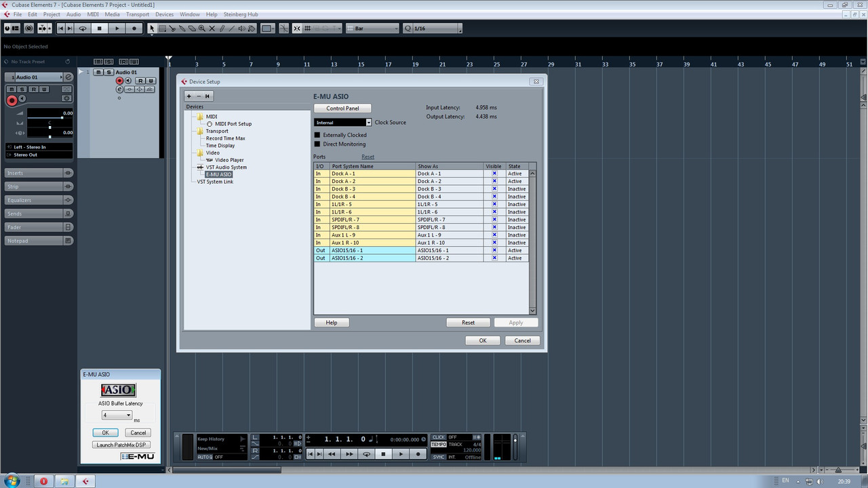Open the Clock Source Internal dropdown
The image size is (868, 488).
[343, 123]
